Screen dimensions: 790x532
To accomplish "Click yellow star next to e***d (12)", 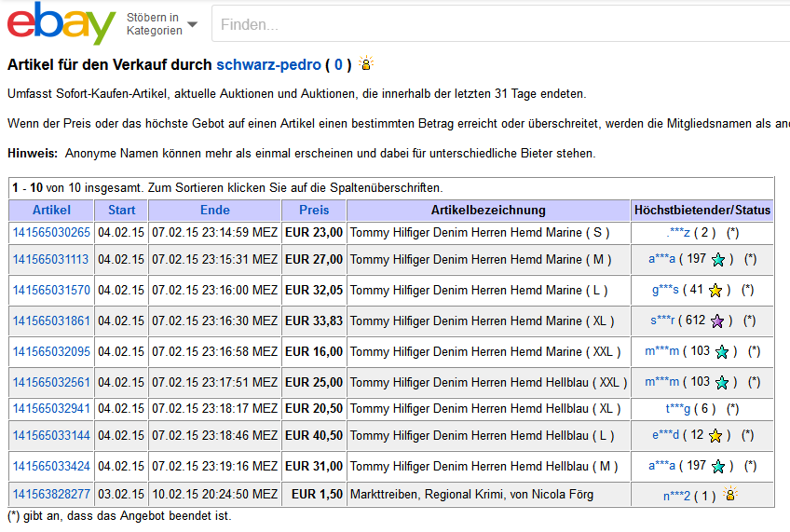I will point(715,436).
